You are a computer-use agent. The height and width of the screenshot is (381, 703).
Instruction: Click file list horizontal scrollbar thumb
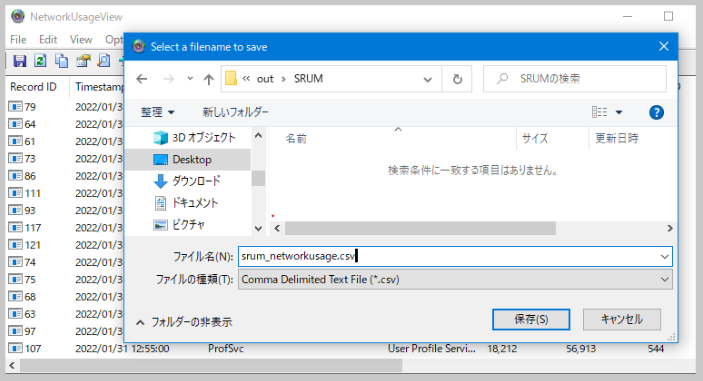(x=421, y=228)
